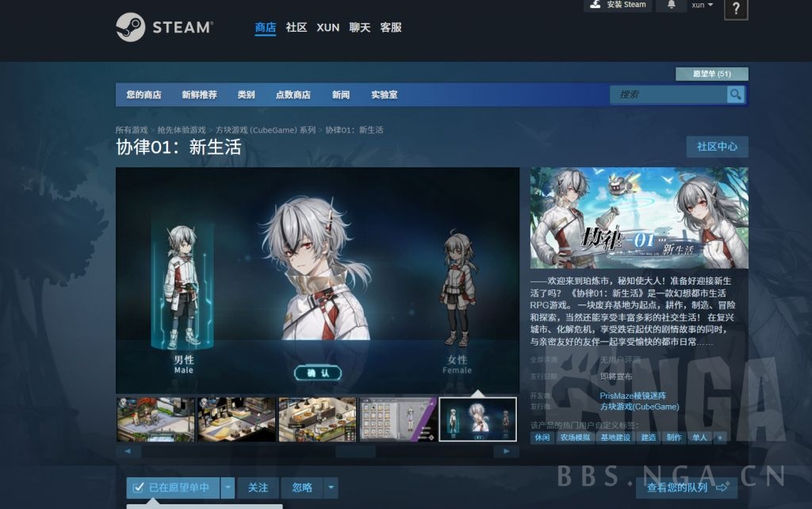Select the second dark interior thumbnail
This screenshot has width=812, height=509.
click(236, 419)
